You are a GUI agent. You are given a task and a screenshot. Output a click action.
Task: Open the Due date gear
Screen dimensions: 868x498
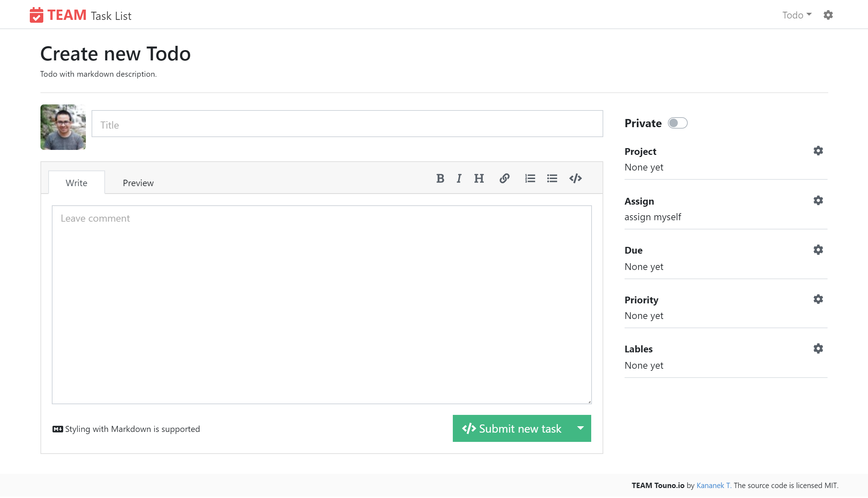pos(818,250)
